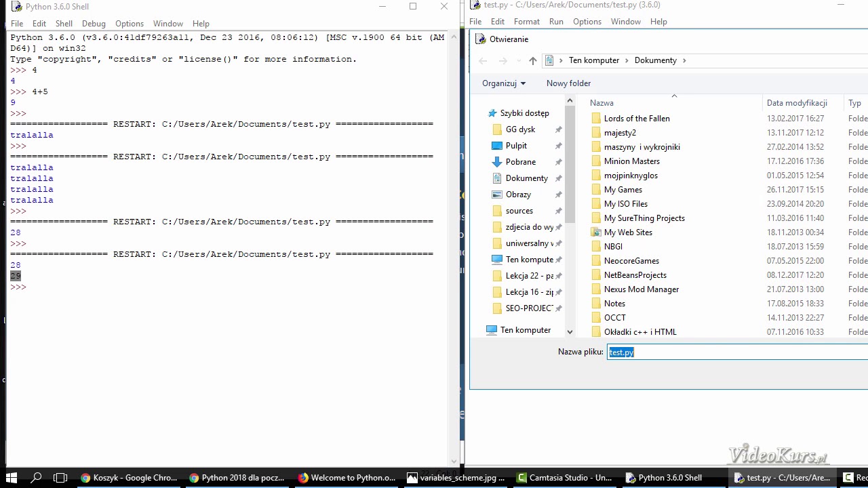The height and width of the screenshot is (488, 868).
Task: Open the Format menu in test.py editor
Action: pyautogui.click(x=527, y=22)
